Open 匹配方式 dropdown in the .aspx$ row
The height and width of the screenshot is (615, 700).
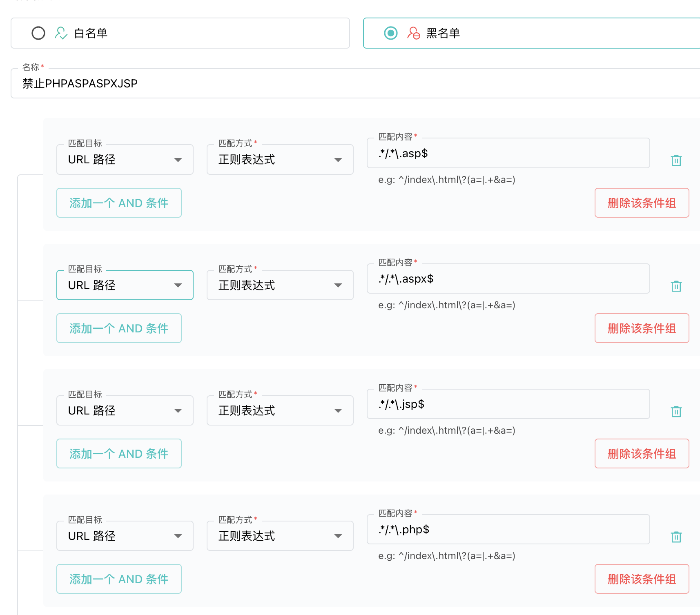[280, 285]
